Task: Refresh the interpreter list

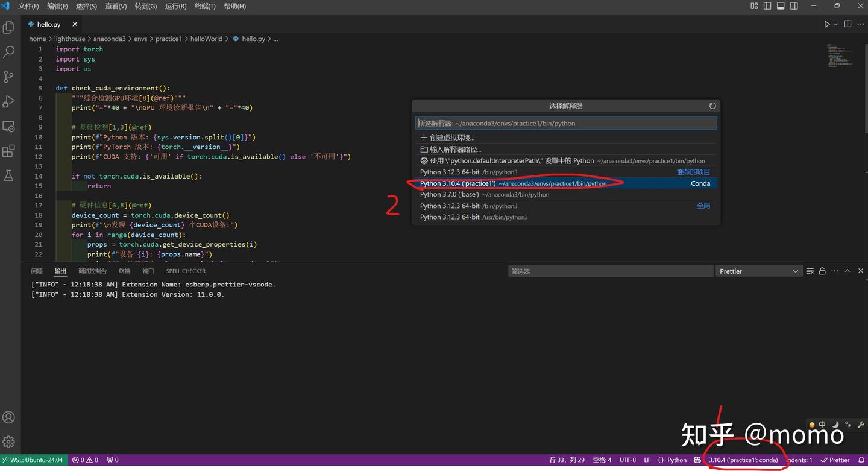Action: [x=712, y=106]
